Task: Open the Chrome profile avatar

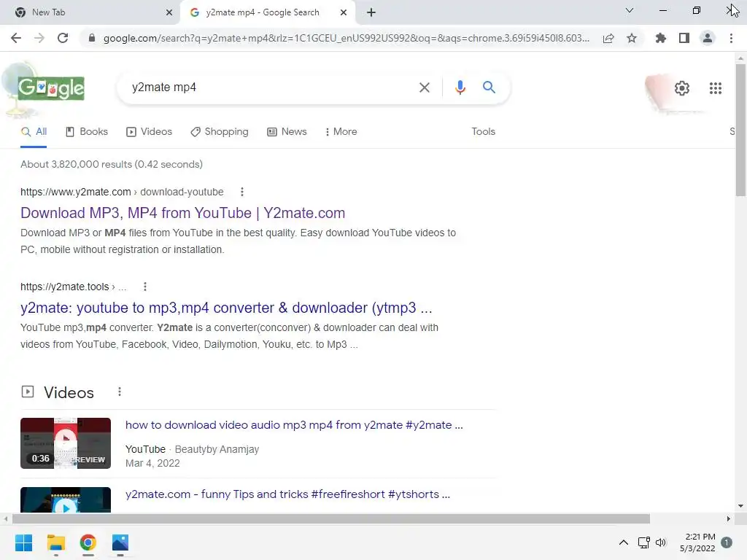Action: 708,38
